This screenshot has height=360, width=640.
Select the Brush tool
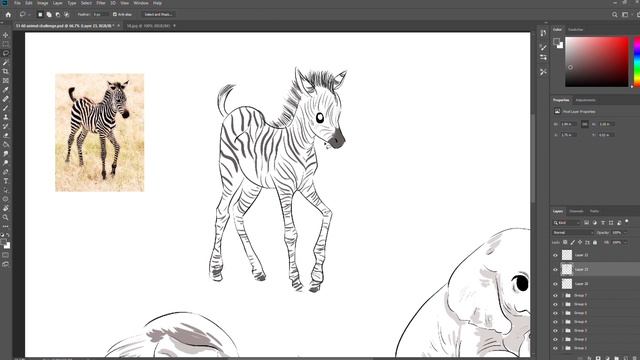(6, 108)
